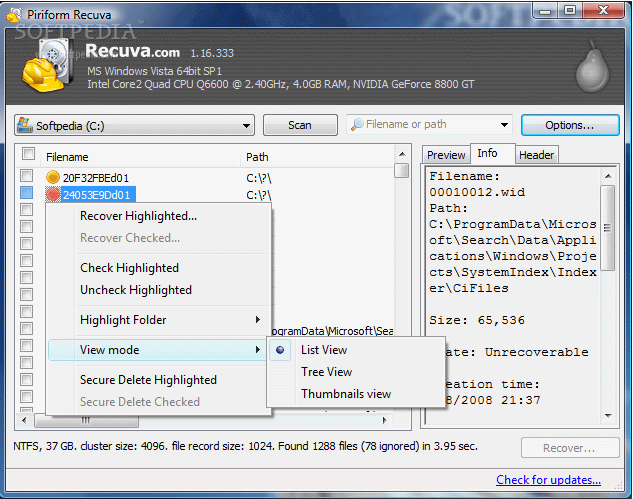Click the file list scroll right arrow

pos(385,420)
